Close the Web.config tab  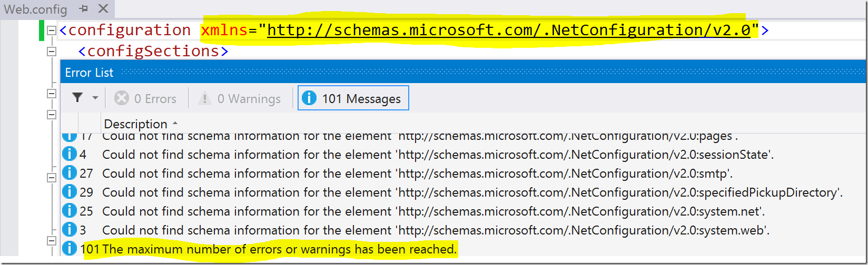103,9
